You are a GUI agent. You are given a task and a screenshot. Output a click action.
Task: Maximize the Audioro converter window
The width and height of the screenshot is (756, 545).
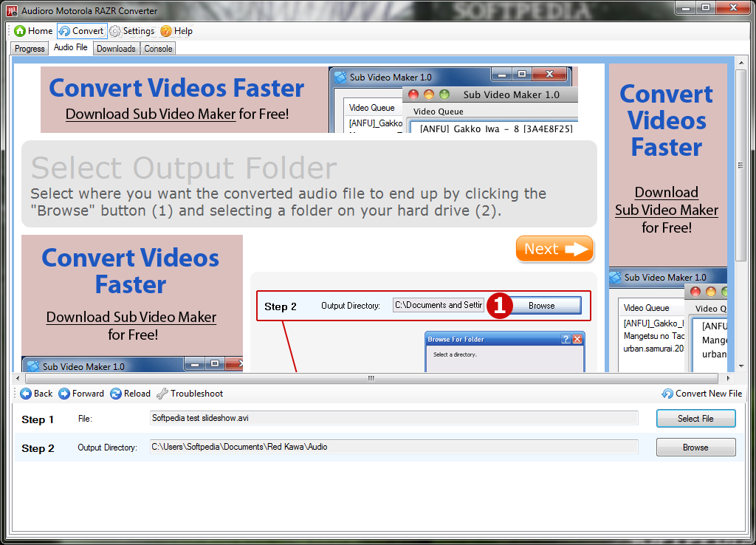click(x=706, y=8)
